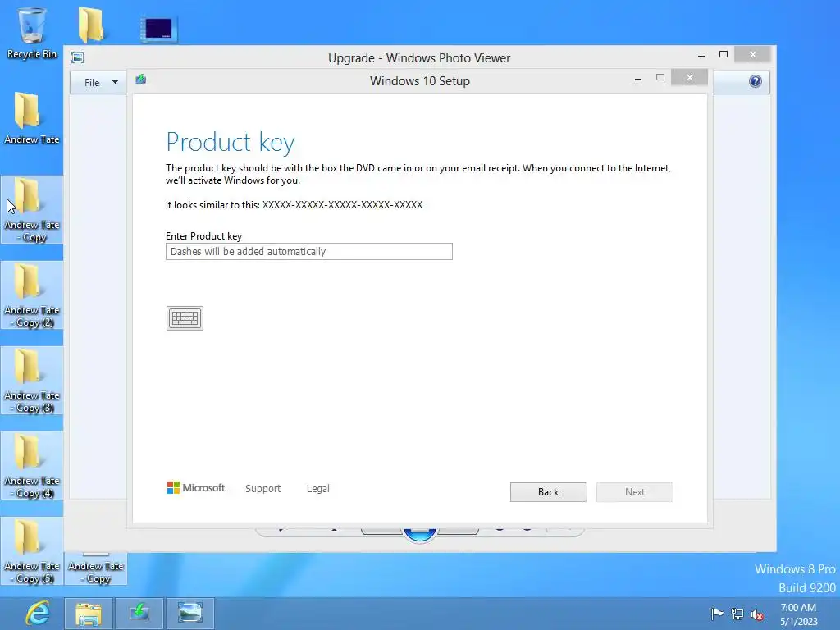Open the Legal link

(317, 489)
